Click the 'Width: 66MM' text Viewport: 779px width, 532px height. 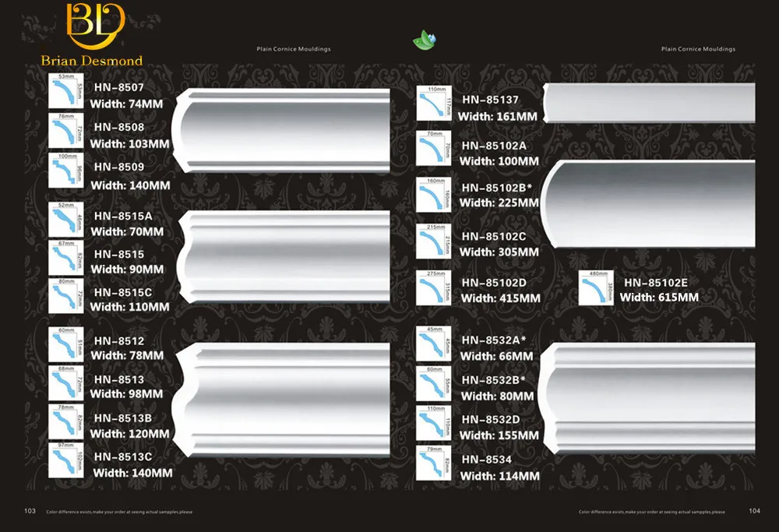497,357
